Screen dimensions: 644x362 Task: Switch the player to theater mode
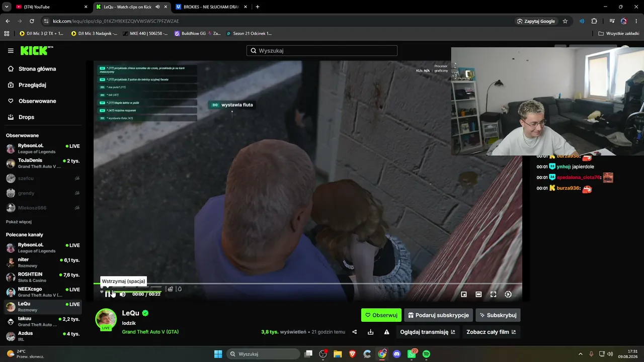pos(478,294)
